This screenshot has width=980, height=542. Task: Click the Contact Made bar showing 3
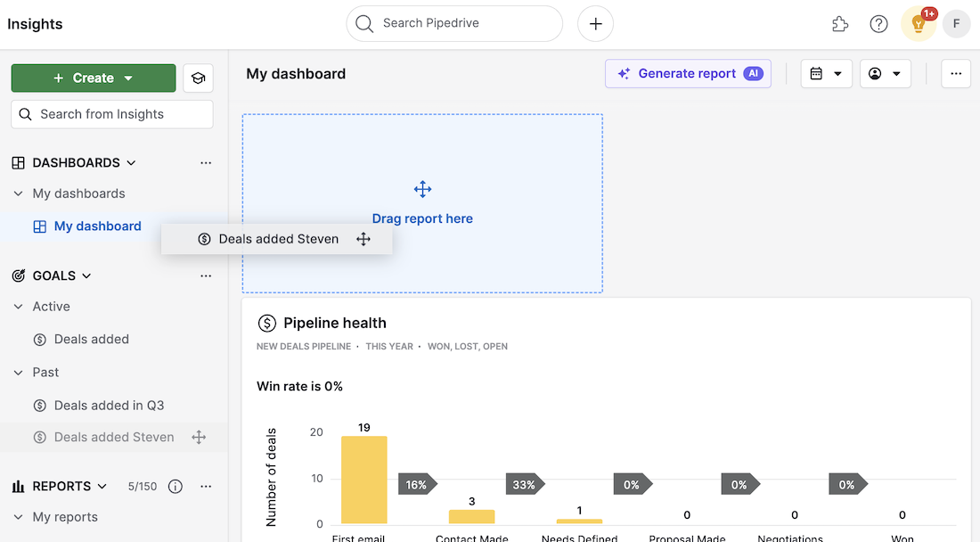(472, 517)
